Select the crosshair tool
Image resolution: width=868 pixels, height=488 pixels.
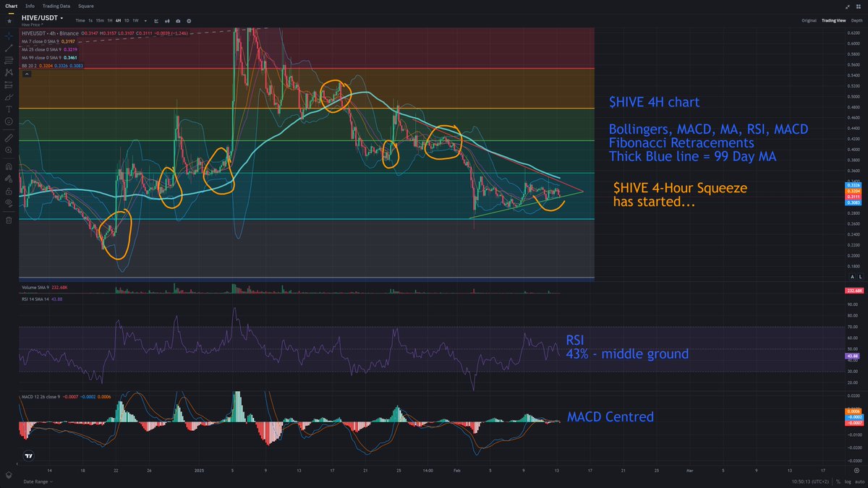point(9,35)
